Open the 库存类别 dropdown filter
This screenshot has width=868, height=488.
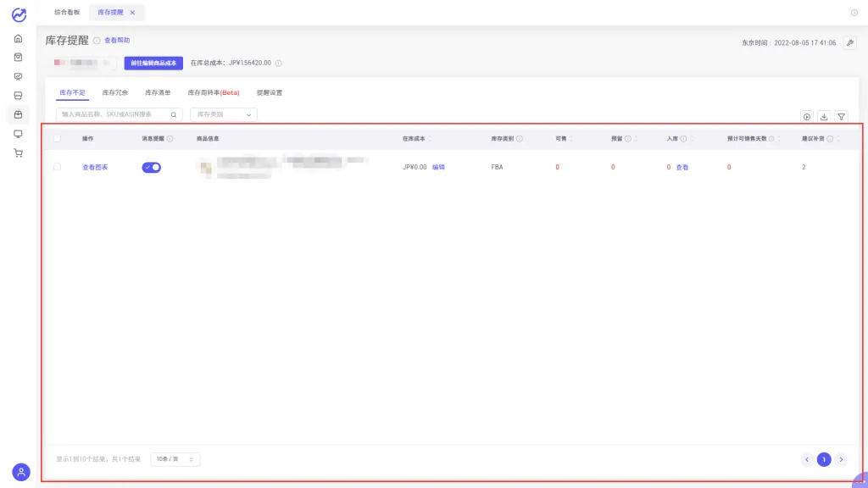(x=224, y=114)
